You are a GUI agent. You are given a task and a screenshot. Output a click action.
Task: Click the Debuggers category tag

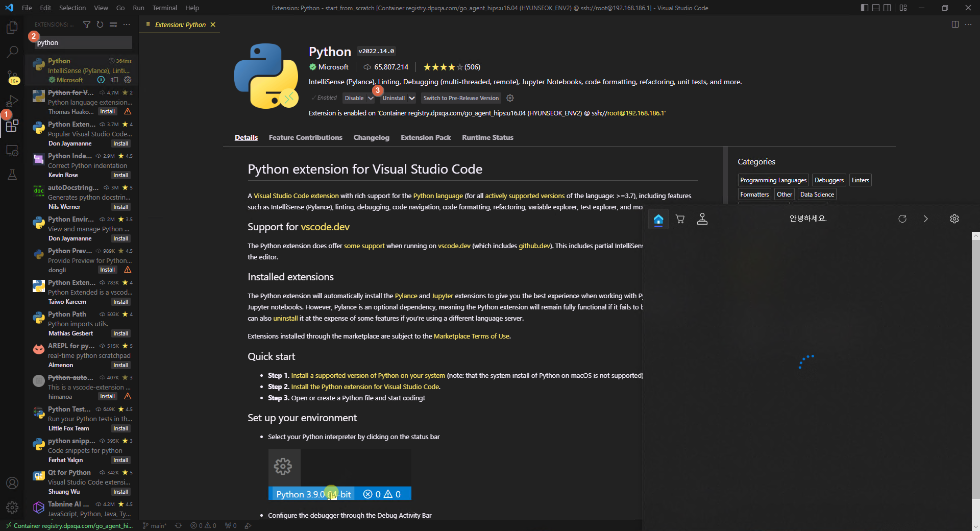(x=829, y=180)
